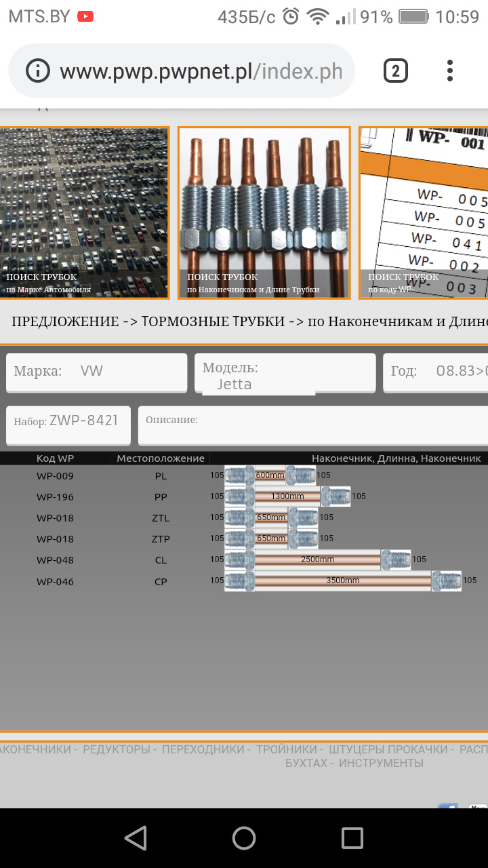Click the ТОРМОЗНЫЕ ТРУБКИ breadcrumb
This screenshot has height=868, width=488.
(x=213, y=321)
